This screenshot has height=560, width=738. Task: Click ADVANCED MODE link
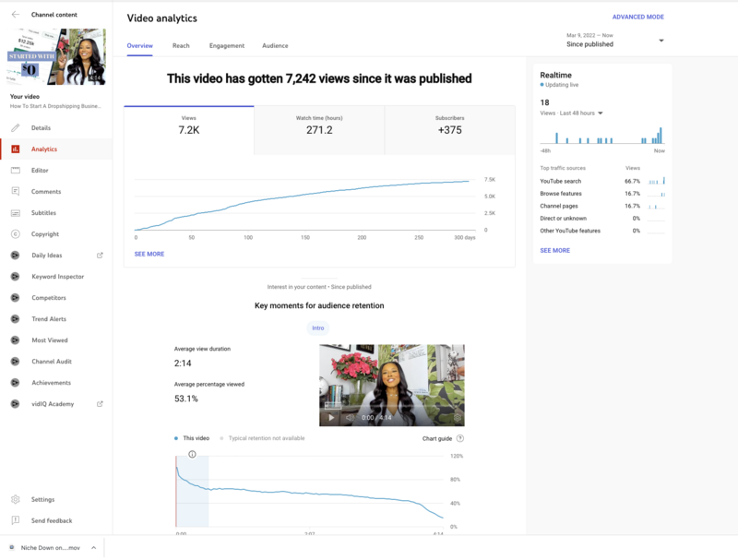pos(637,17)
